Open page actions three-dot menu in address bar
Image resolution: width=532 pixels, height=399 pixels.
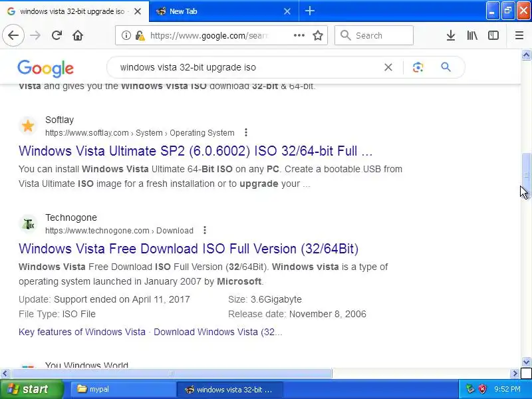pos(299,35)
